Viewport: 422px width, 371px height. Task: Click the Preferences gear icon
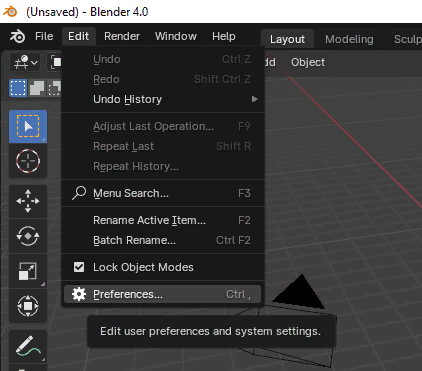pyautogui.click(x=79, y=294)
